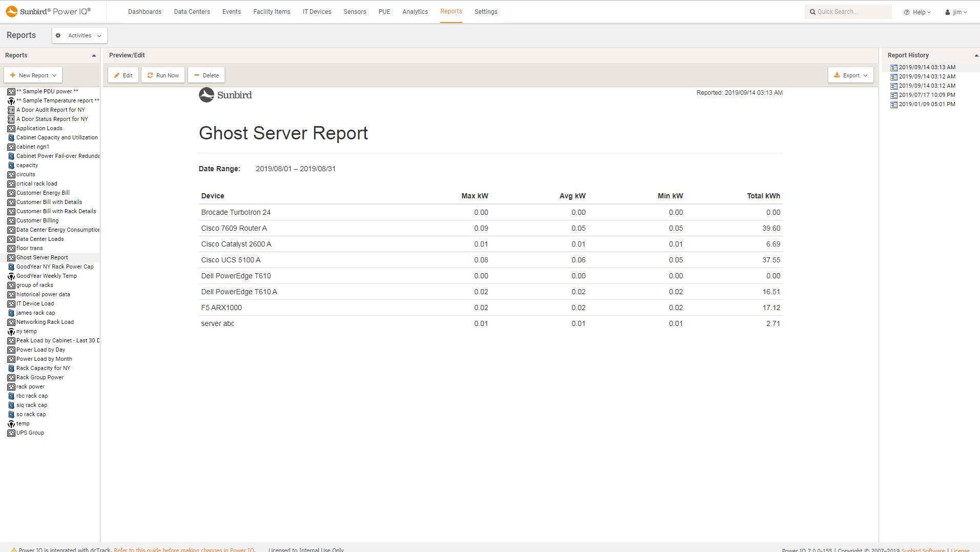Open the New Report dropdown
Screen dimensions: 980x552
33,75
